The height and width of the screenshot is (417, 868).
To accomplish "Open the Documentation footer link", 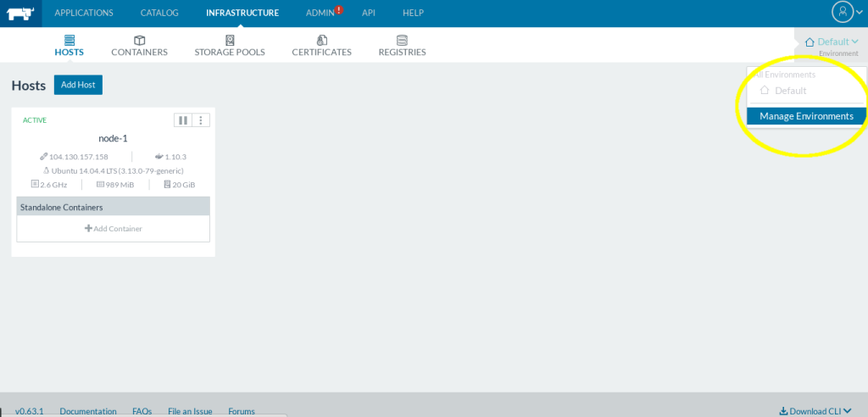I will pyautogui.click(x=88, y=411).
